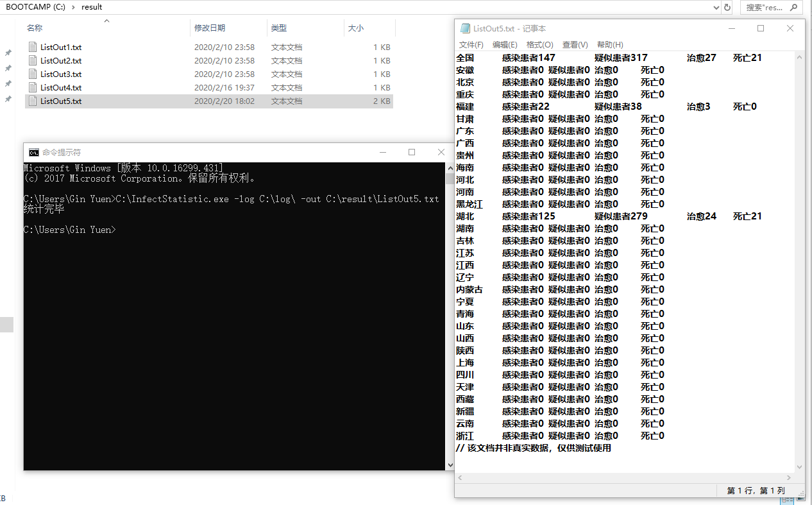Click Notepad vertical scrollbar down arrow
The image size is (812, 505).
[799, 467]
